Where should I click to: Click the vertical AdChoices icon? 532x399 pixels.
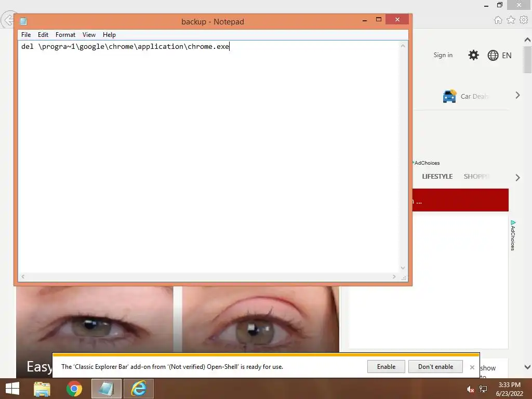coord(513,235)
